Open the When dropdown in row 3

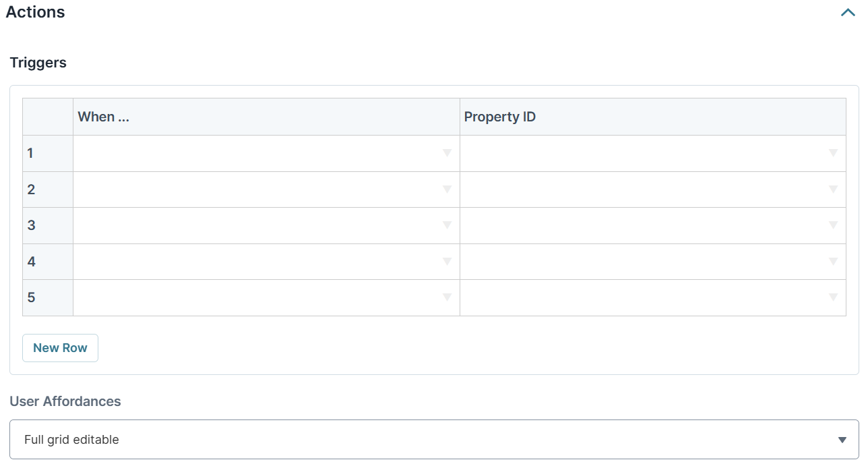click(x=447, y=225)
